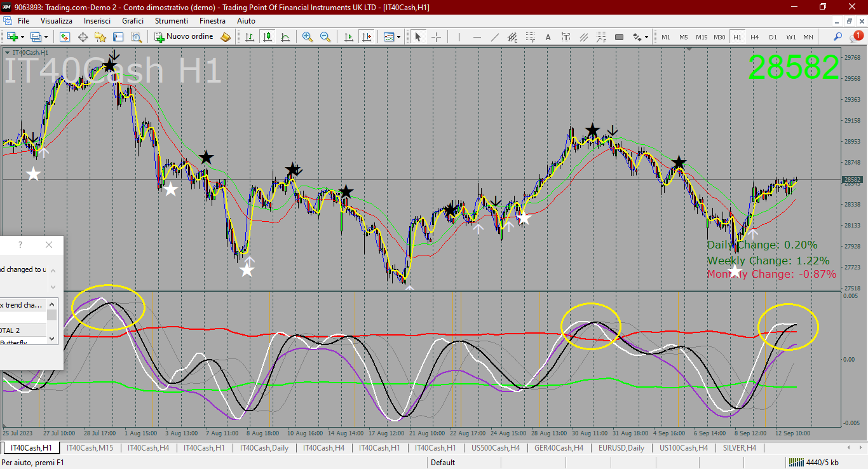
Task: Open the Grafici menu
Action: pos(133,20)
